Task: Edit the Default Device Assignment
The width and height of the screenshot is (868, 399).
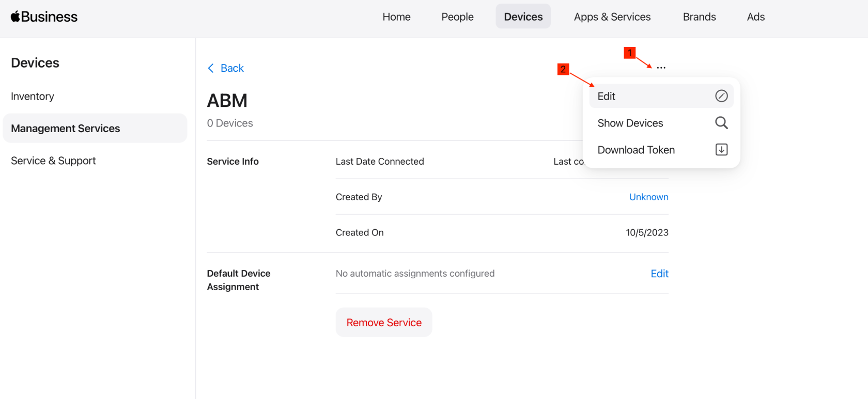Action: [x=659, y=274]
